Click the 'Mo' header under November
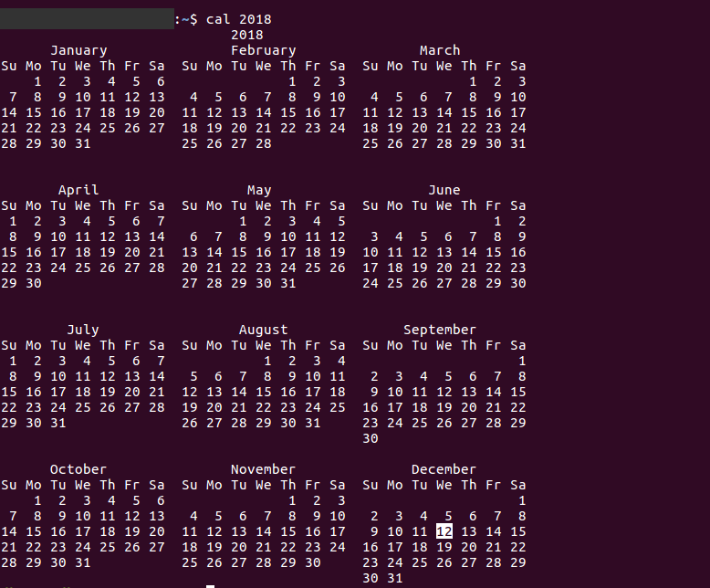Image resolution: width=710 pixels, height=588 pixels. click(214, 485)
